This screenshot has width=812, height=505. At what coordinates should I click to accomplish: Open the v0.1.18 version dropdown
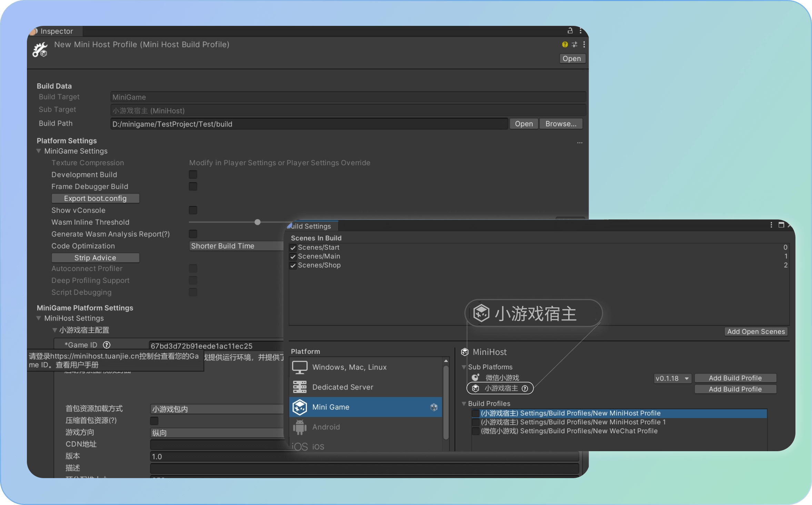point(673,378)
